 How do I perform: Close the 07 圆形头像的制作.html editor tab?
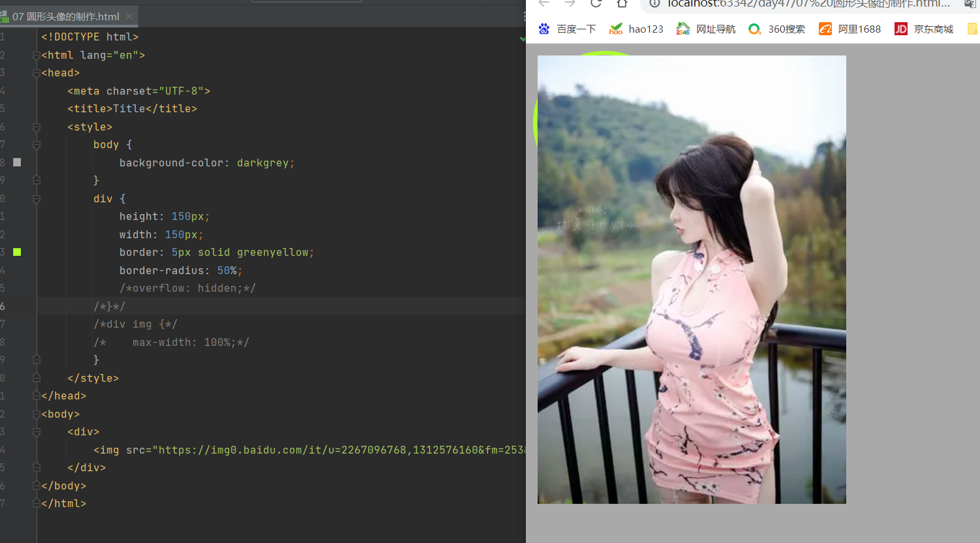click(x=129, y=16)
